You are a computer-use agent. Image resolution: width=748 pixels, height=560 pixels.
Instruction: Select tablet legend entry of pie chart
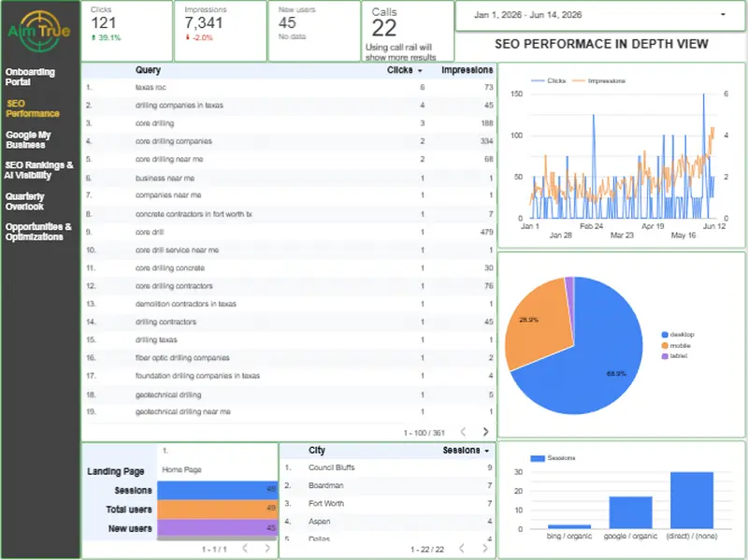pyautogui.click(x=674, y=356)
